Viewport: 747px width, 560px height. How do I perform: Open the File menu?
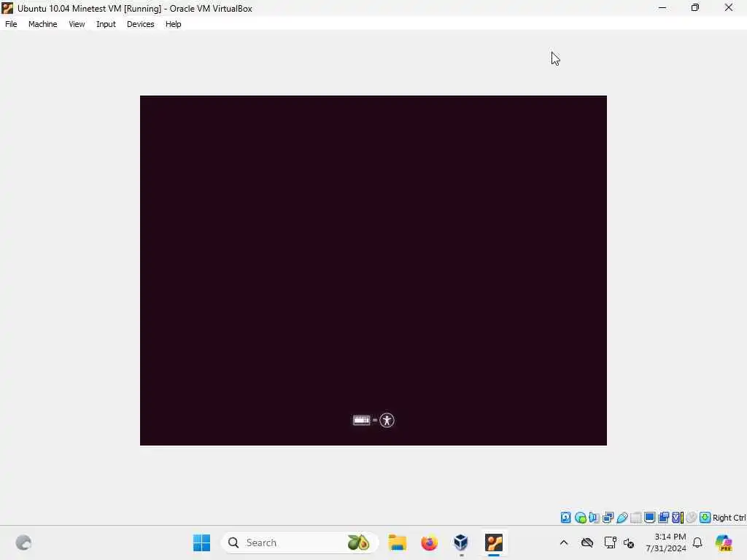pyautogui.click(x=11, y=24)
